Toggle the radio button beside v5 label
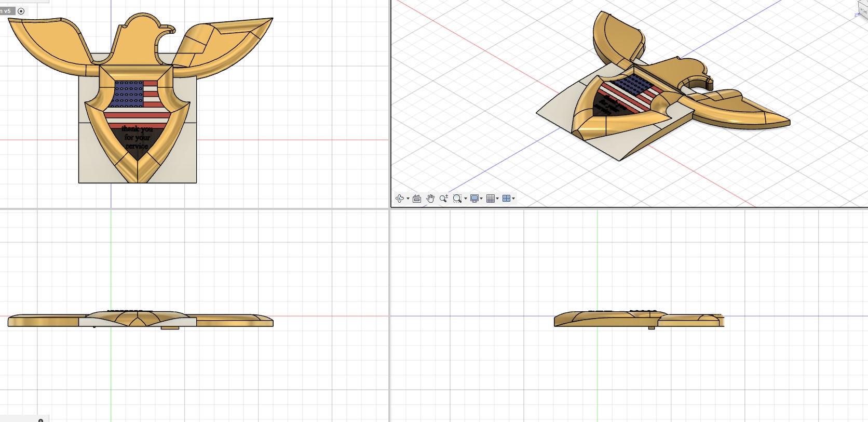Screen dimensions: 868x422 21,11
